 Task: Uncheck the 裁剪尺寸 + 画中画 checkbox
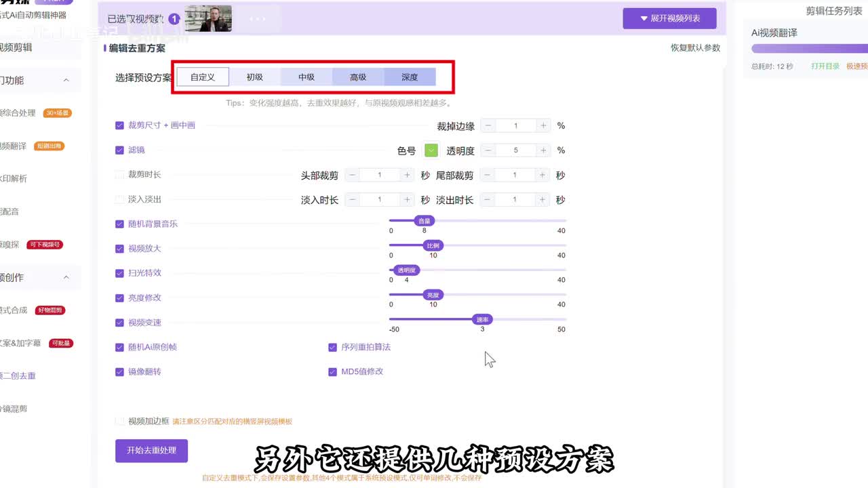pyautogui.click(x=120, y=125)
